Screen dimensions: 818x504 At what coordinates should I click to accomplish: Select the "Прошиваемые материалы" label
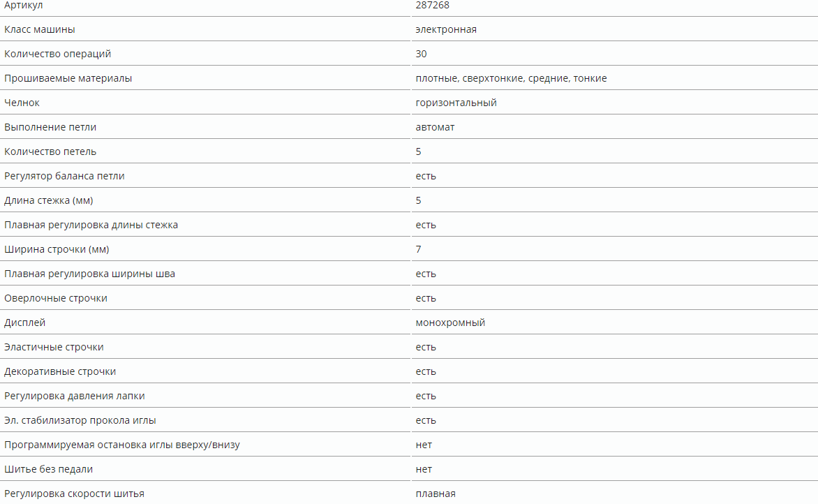[68, 78]
